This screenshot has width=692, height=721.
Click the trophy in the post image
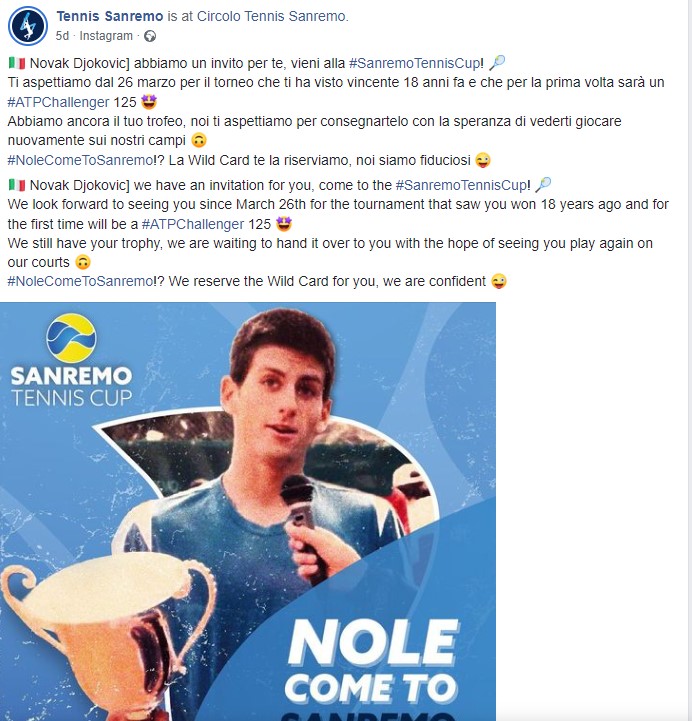tap(108, 637)
